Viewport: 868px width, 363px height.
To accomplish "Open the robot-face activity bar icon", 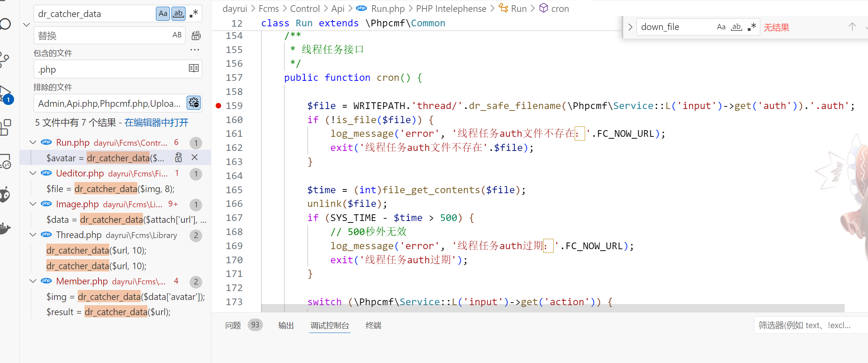I will 5,195.
